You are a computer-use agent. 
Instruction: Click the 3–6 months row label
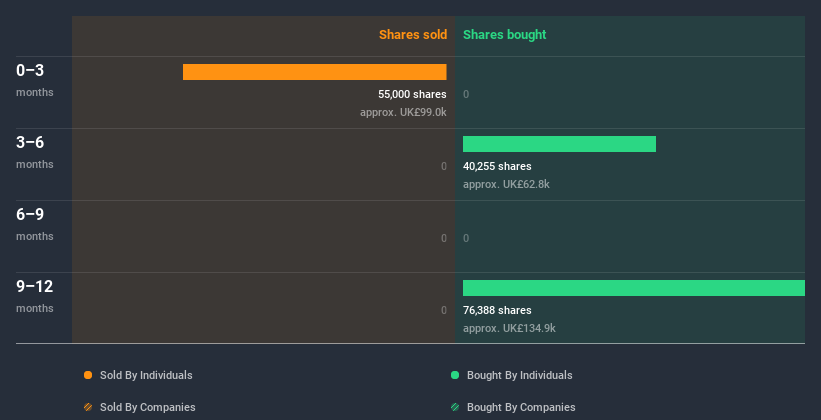35,152
